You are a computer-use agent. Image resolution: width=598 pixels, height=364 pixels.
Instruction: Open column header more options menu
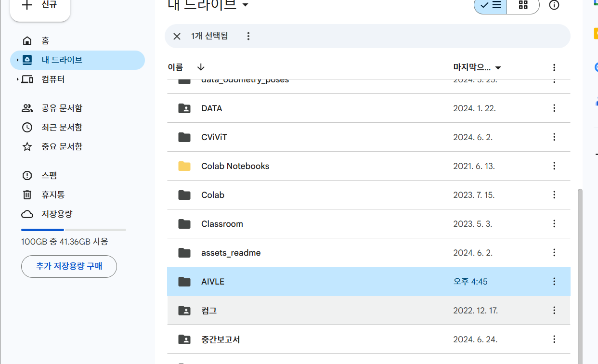(x=554, y=67)
